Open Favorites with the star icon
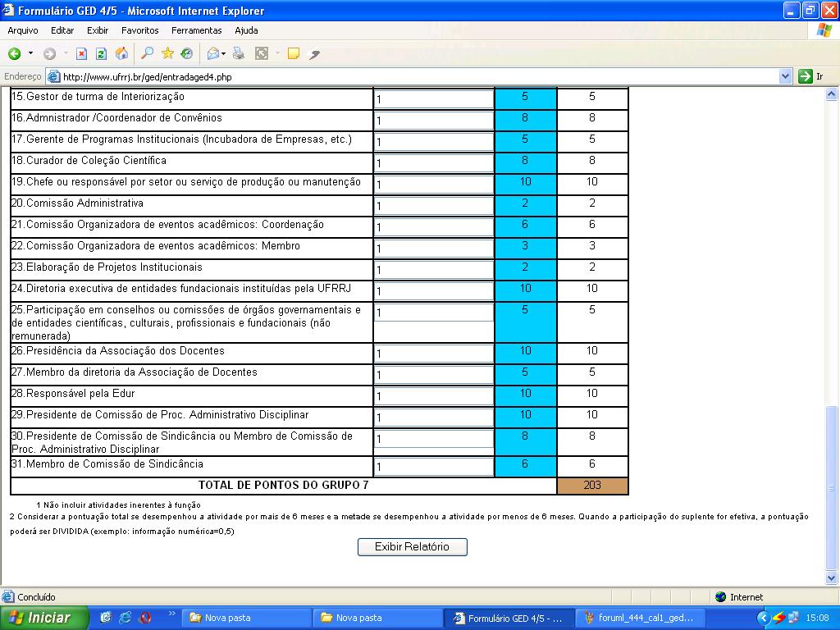Screen dimensions: 840x630 click(x=167, y=53)
